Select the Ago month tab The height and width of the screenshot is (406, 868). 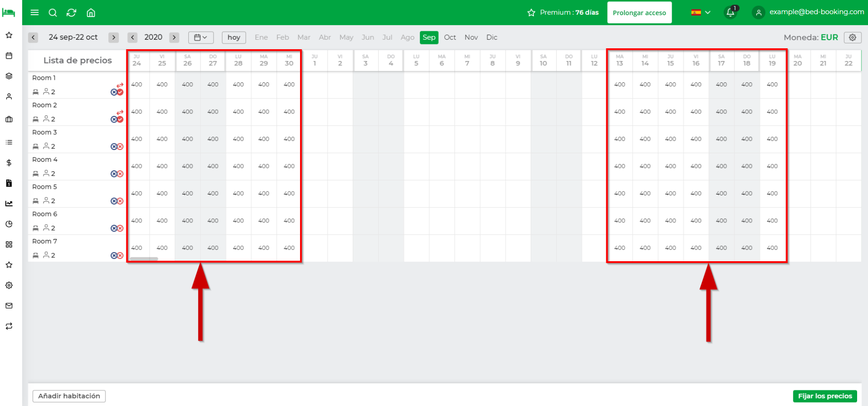click(407, 37)
